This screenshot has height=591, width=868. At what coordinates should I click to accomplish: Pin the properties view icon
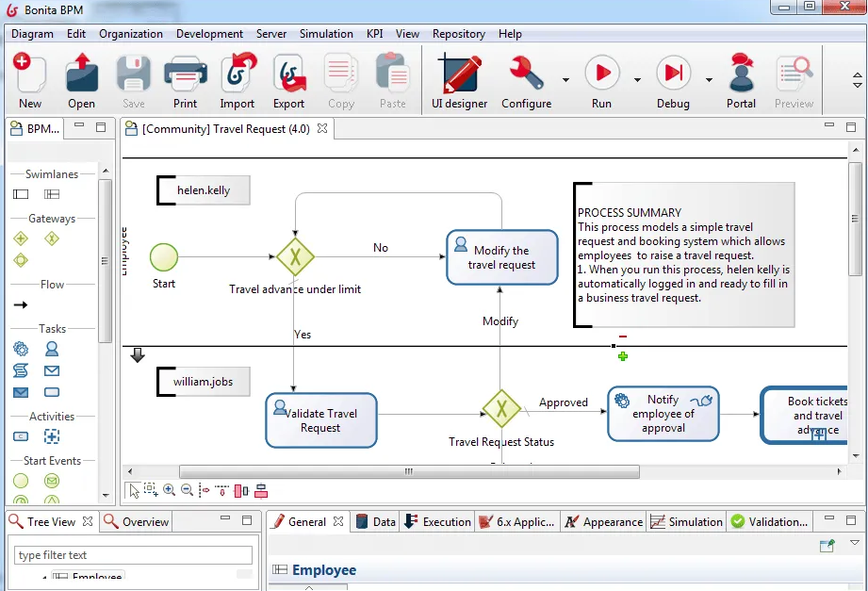(827, 546)
